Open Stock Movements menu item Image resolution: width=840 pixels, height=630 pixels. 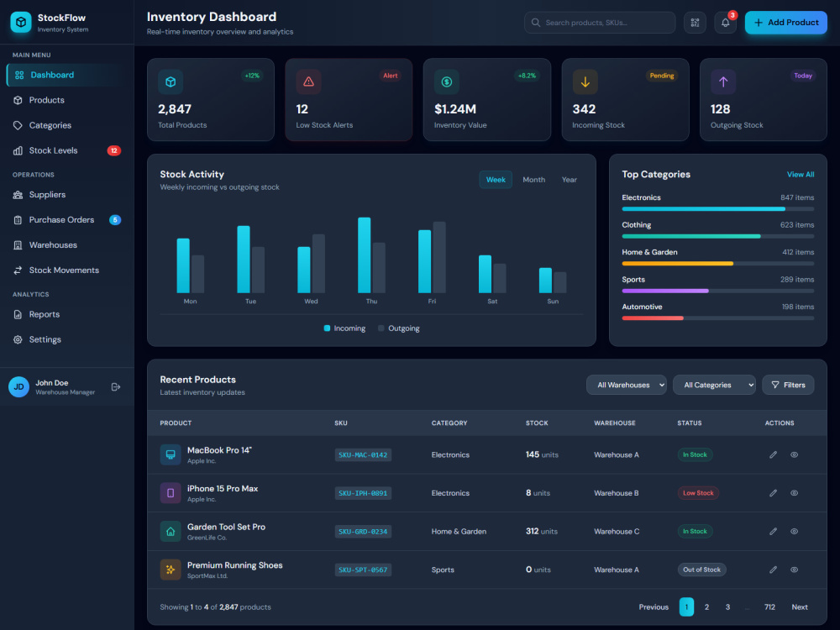(67, 270)
